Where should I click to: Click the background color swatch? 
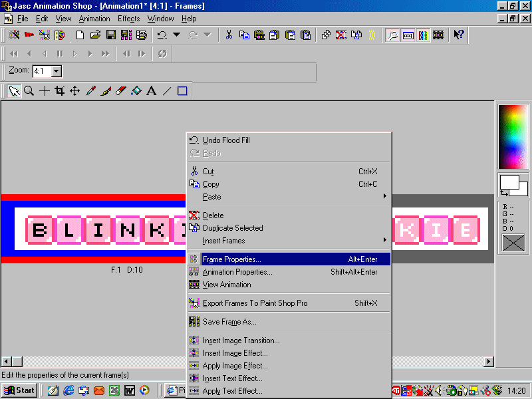point(523,191)
